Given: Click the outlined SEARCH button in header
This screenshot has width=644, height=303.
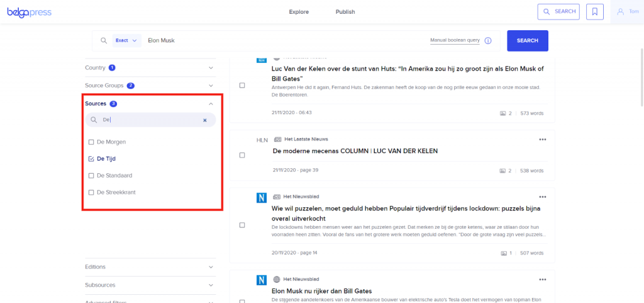Looking at the screenshot, I should tap(558, 12).
